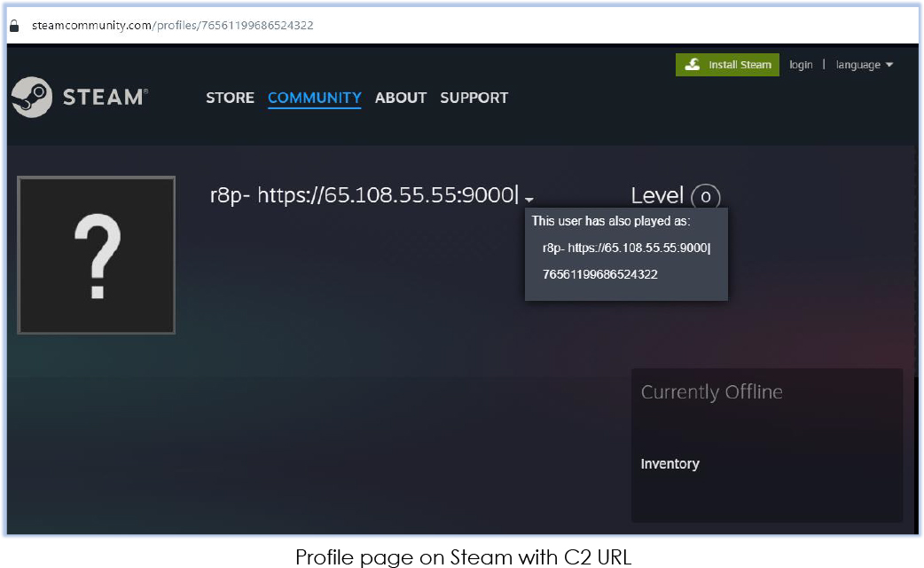Select previous name r8p- https://65.108.55.55:9000|
Screen dimensions: 924x568
[x=626, y=248]
